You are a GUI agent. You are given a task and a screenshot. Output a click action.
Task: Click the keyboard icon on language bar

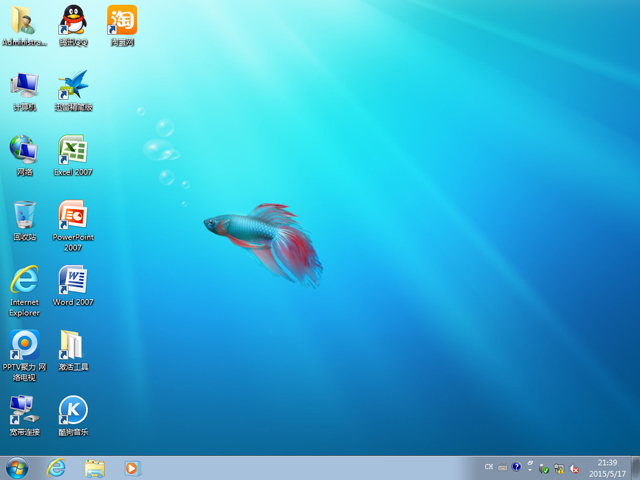pos(502,467)
